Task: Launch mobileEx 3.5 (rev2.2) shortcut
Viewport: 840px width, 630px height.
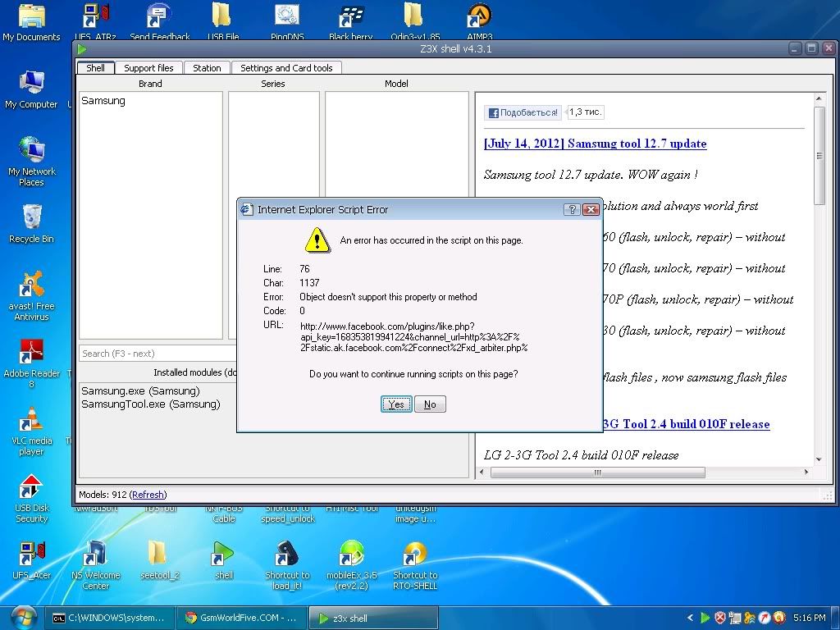Action: (x=351, y=565)
